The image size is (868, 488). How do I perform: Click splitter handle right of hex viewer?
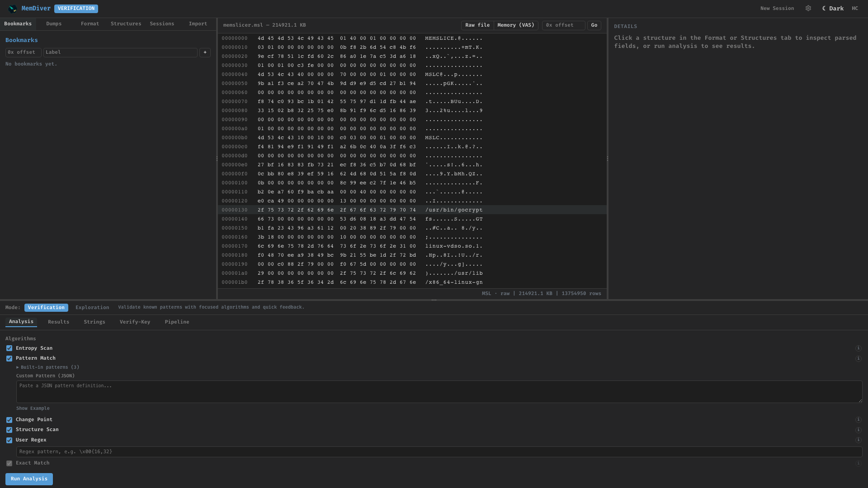[608, 159]
